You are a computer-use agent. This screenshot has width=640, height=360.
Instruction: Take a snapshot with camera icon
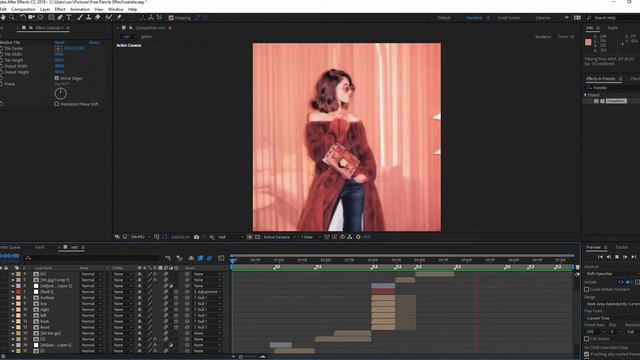(196, 237)
